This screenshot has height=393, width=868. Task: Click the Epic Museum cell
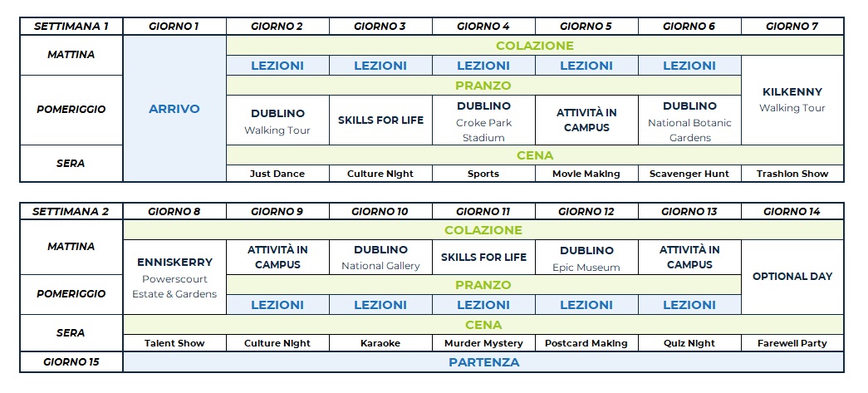pyautogui.click(x=586, y=258)
